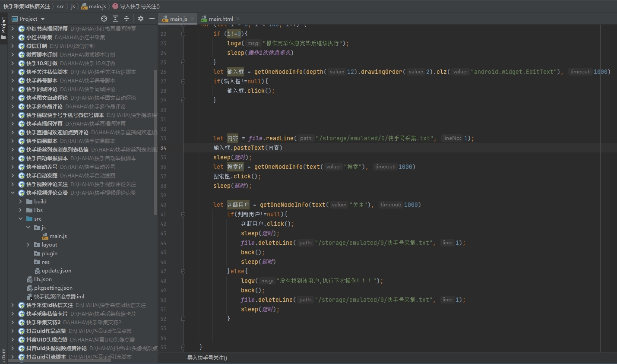The width and height of the screenshot is (617, 364).
Task: Select 快手自动养号 project
Action: [41, 167]
